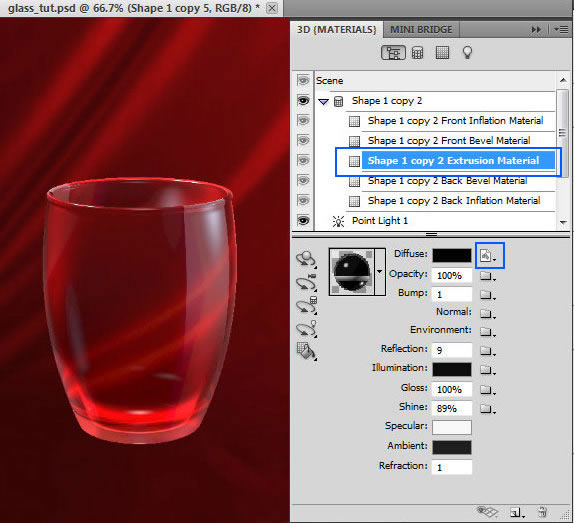Select Shape 1 copy 2 Back Inflation Material
This screenshot has width=574, height=523.
click(454, 201)
